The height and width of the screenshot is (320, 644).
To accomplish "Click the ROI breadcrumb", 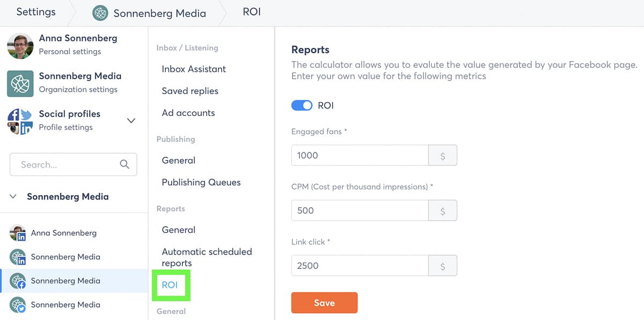I will pyautogui.click(x=252, y=12).
